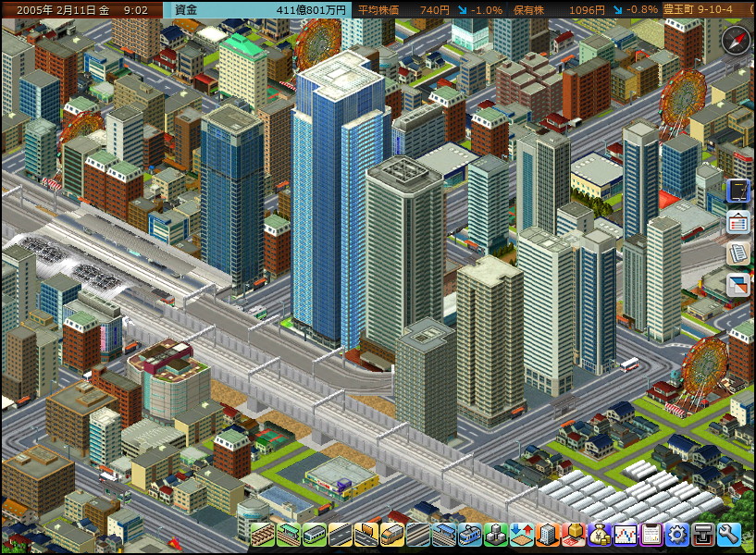Select the road with signboard tool
Viewport: 756px width, 555px height.
coord(366,535)
